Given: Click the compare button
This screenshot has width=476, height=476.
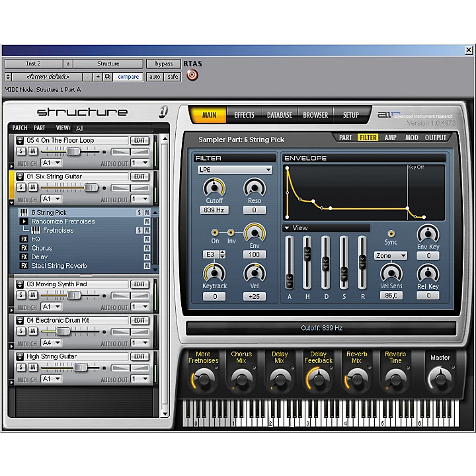Looking at the screenshot, I should pyautogui.click(x=128, y=77).
